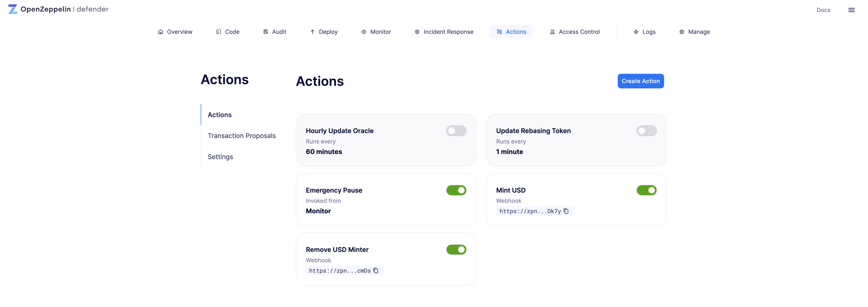The height and width of the screenshot is (307, 868).
Task: Open the Overview tab
Action: (175, 32)
